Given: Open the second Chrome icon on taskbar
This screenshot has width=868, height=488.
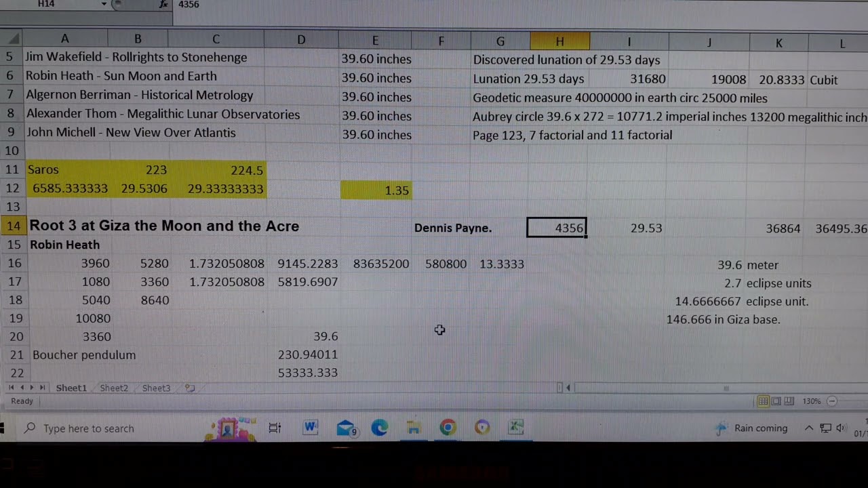Looking at the screenshot, I should tap(482, 428).
